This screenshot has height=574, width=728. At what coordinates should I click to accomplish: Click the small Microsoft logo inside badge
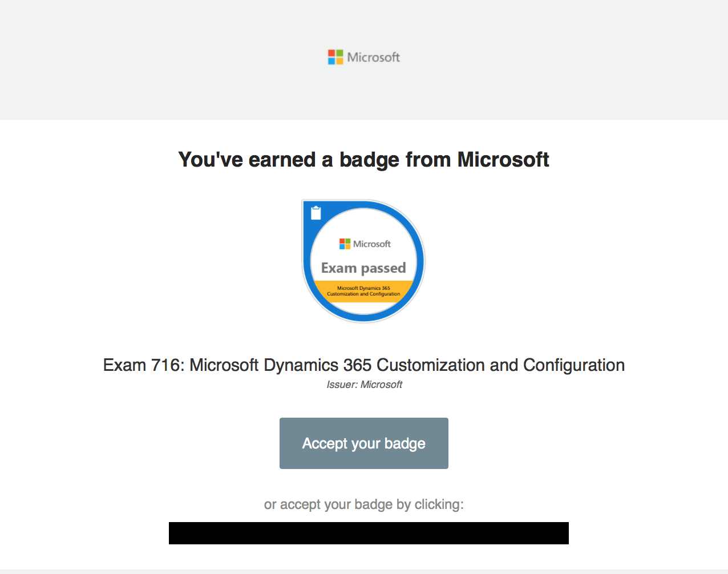coord(345,244)
